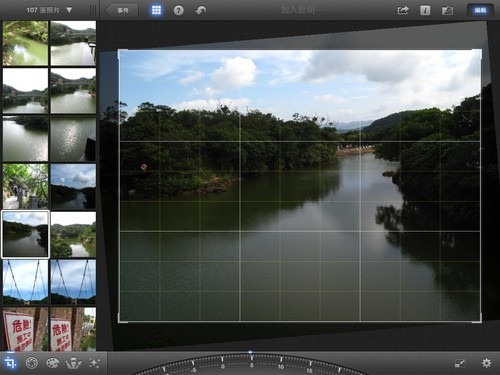Select the bridge thumbnail with overexposed white sky
Screen dimensions: 500x375
pos(25,91)
